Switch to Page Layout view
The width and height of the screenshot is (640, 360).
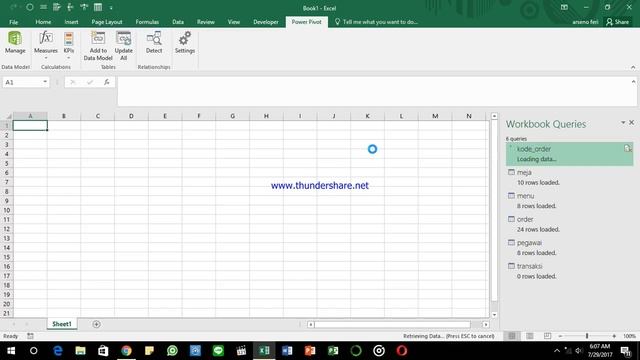point(530,336)
